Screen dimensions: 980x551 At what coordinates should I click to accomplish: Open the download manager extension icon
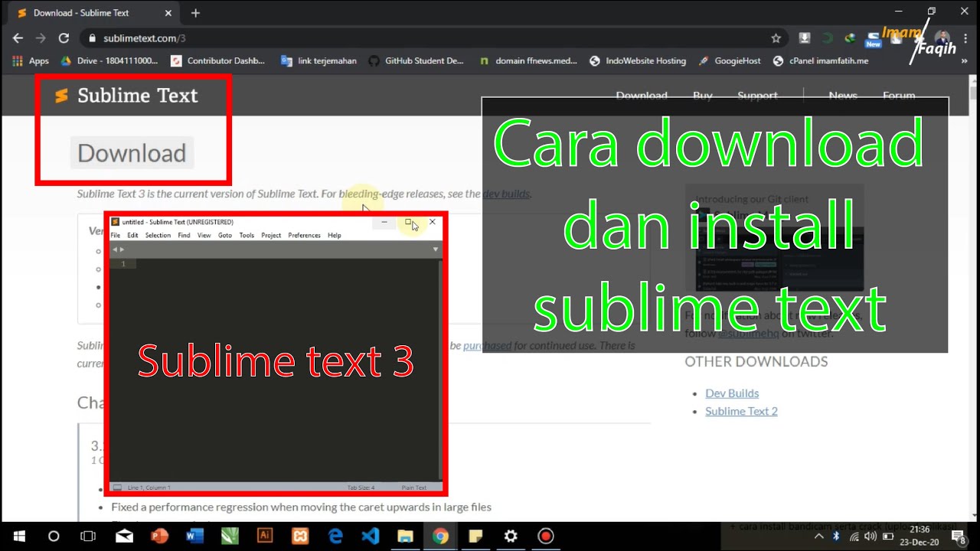[x=805, y=38]
